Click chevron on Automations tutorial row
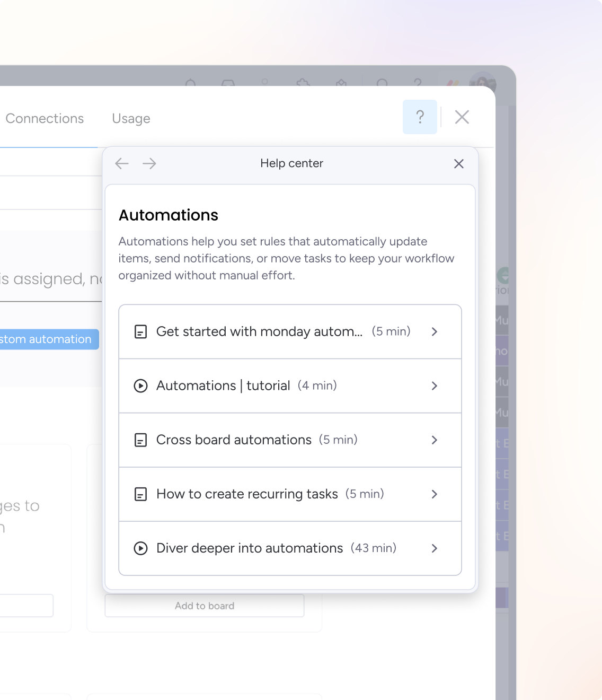 (x=435, y=386)
